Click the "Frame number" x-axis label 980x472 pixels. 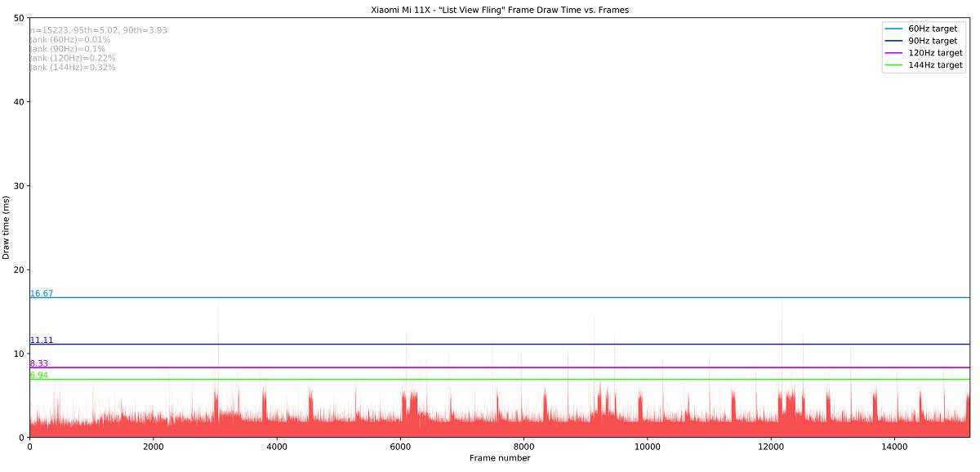coord(500,458)
